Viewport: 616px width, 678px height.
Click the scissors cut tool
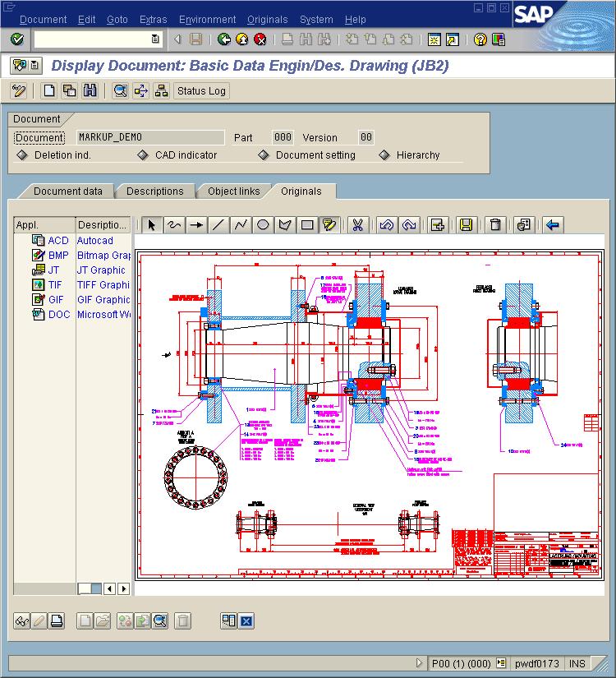357,225
